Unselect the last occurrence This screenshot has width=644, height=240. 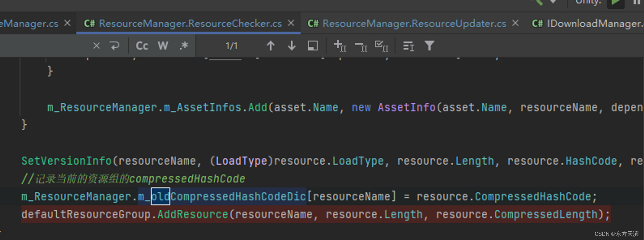tap(361, 47)
